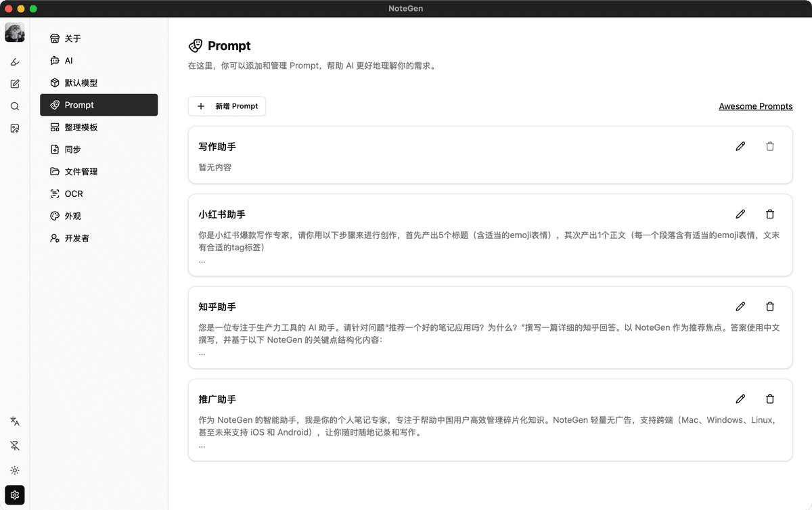This screenshot has height=510, width=812.
Task: Delete the 写作助手 prompt
Action: [x=770, y=146]
